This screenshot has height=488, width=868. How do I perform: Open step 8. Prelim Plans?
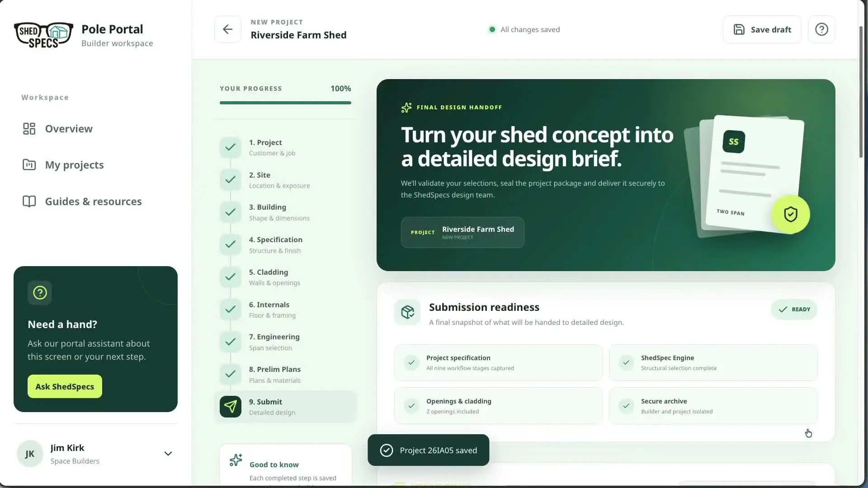(285, 375)
